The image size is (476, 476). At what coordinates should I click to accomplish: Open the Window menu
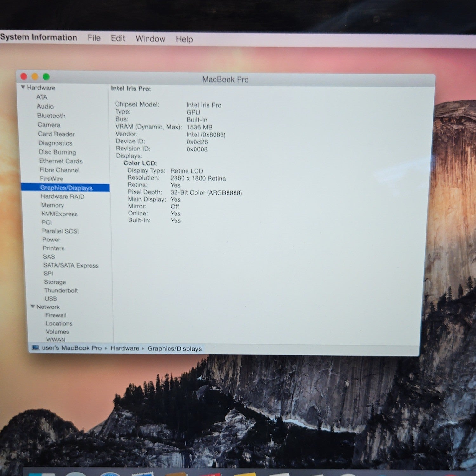point(150,39)
